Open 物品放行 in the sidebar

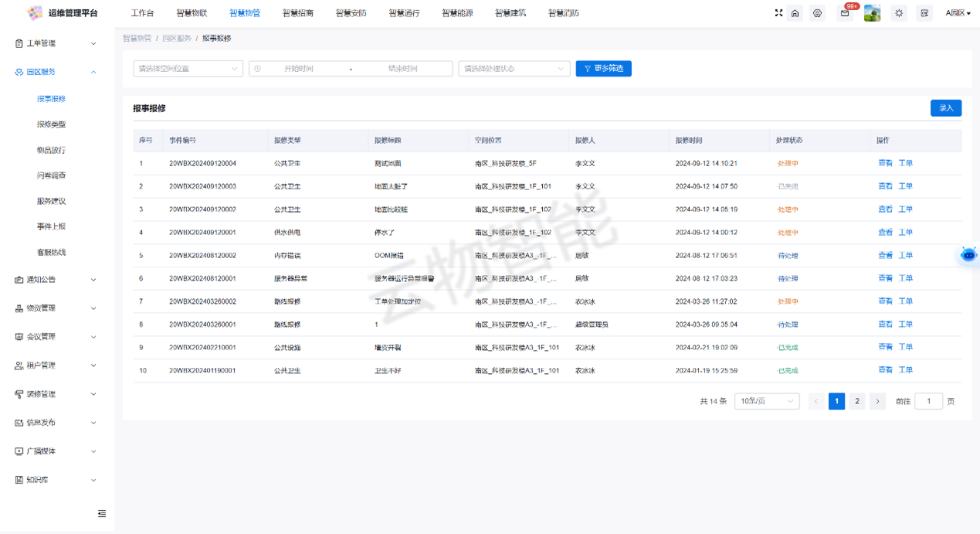pyautogui.click(x=52, y=150)
